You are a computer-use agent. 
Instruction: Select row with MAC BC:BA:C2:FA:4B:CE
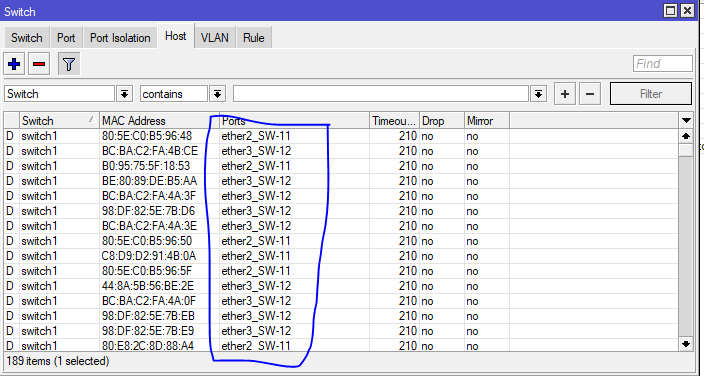pos(341,151)
